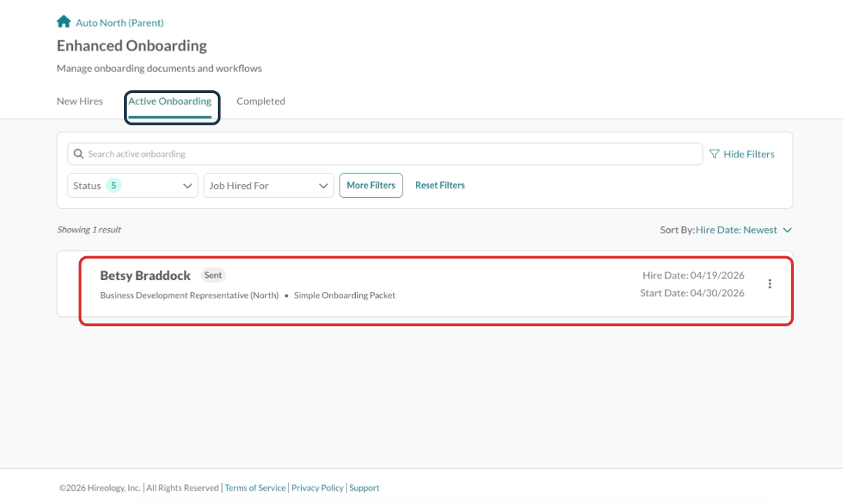Click the funnel filter icon
843x504 pixels.
click(714, 154)
